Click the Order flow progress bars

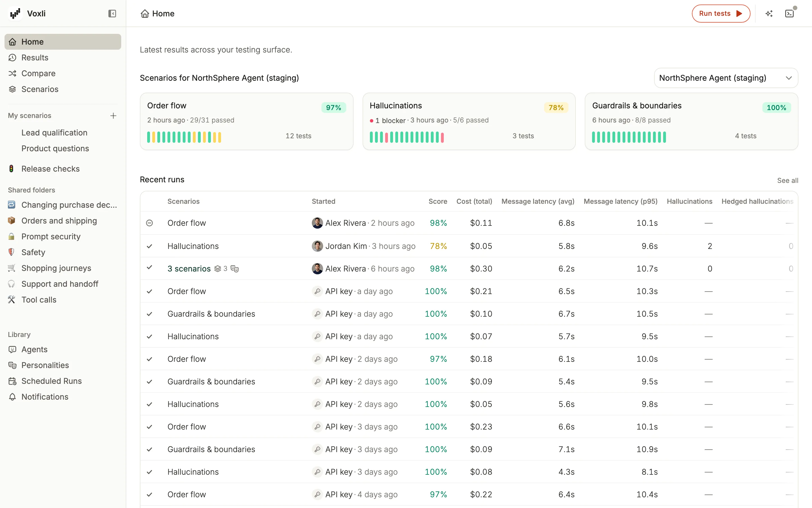click(184, 137)
